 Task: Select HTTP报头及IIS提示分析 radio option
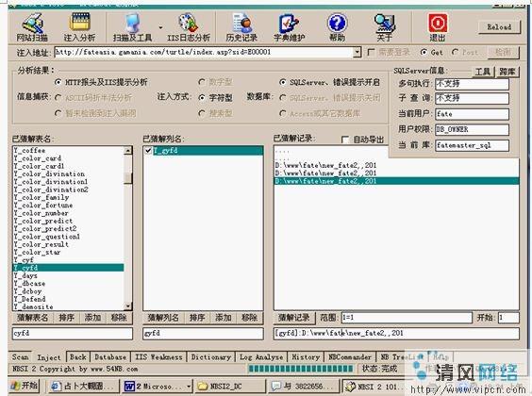(58, 82)
